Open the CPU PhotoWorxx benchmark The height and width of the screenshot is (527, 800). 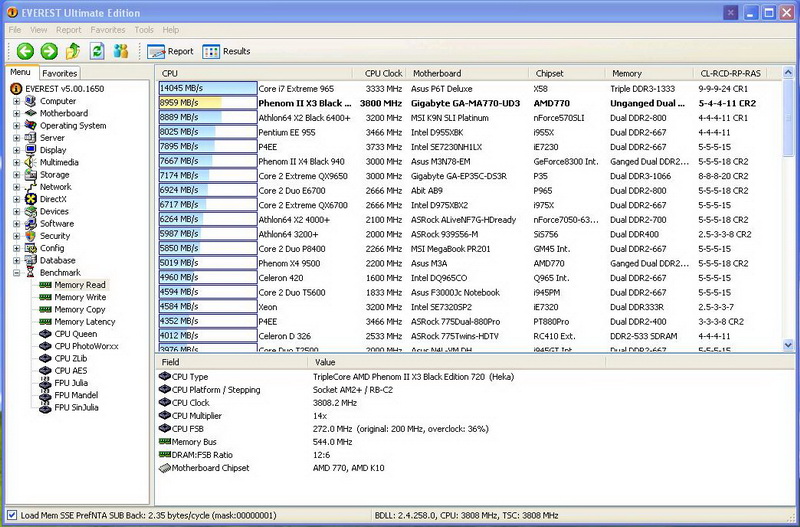pyautogui.click(x=86, y=346)
